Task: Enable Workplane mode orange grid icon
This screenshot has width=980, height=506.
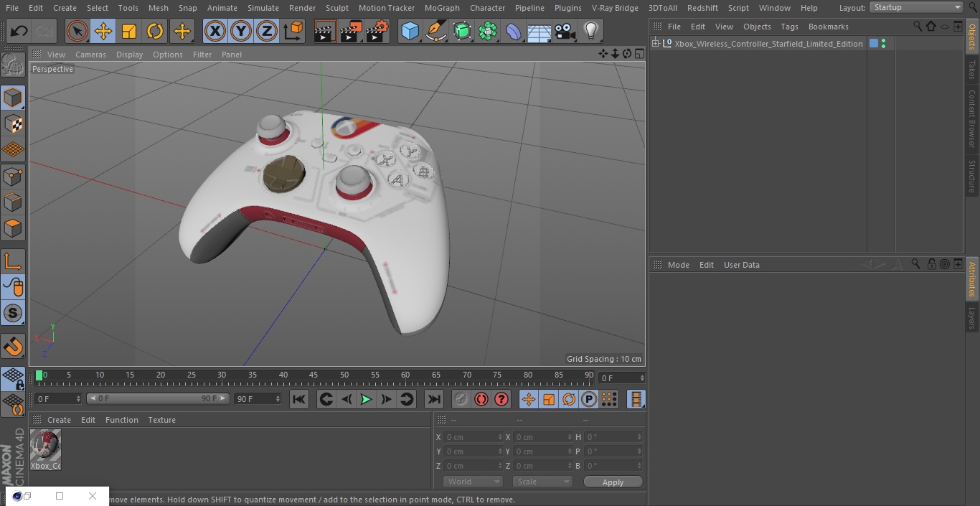Action: click(x=13, y=150)
